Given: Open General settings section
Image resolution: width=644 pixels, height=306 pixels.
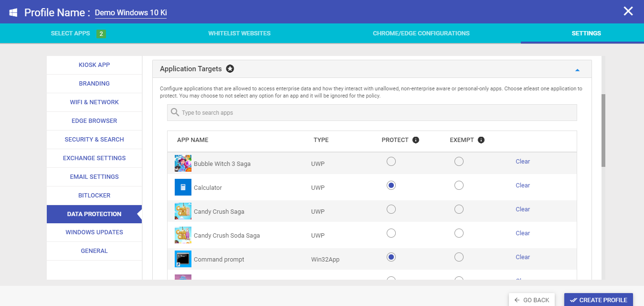Looking at the screenshot, I should pos(94,251).
